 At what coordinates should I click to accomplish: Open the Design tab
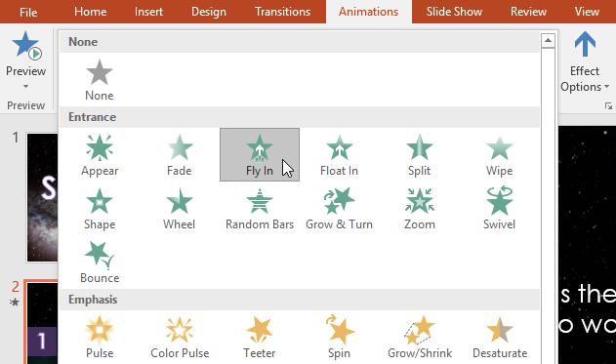209,12
